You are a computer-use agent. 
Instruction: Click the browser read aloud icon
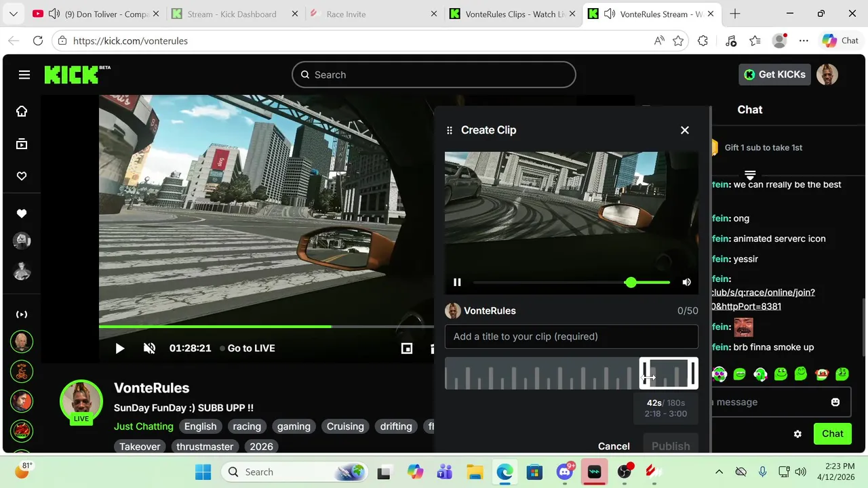(x=659, y=41)
